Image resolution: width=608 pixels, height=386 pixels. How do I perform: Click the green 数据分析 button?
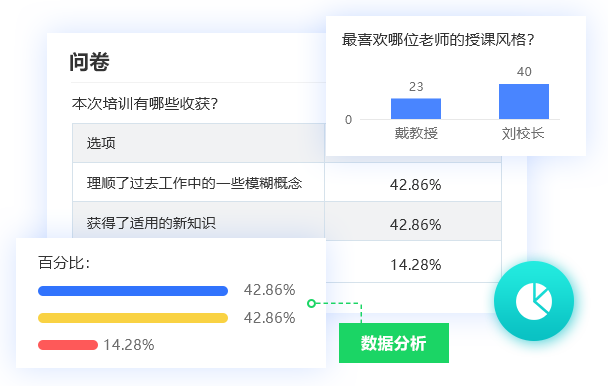(x=394, y=343)
